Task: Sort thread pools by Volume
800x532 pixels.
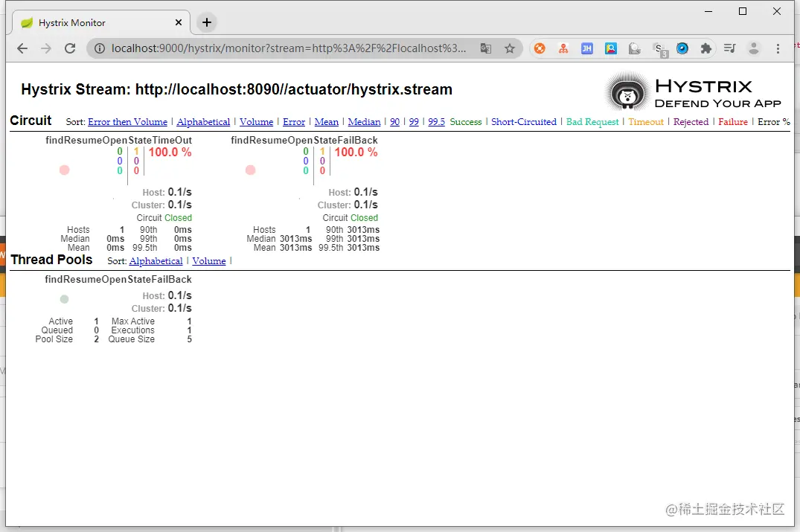Action: point(208,261)
